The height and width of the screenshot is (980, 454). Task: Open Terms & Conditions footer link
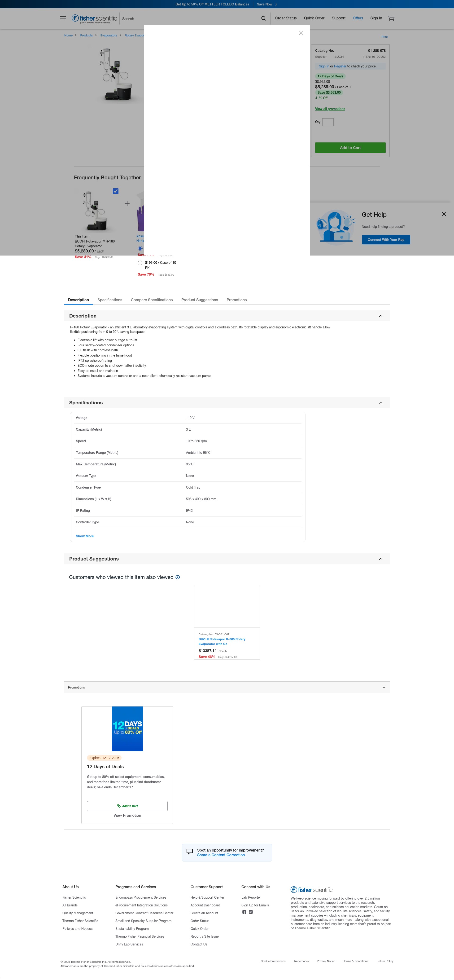point(356,961)
